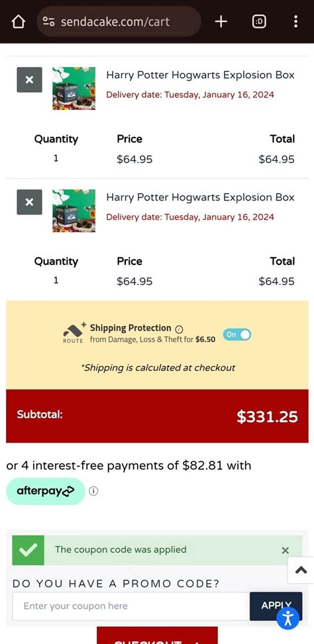Click the Apply promo code button
The height and width of the screenshot is (644, 314).
click(276, 606)
